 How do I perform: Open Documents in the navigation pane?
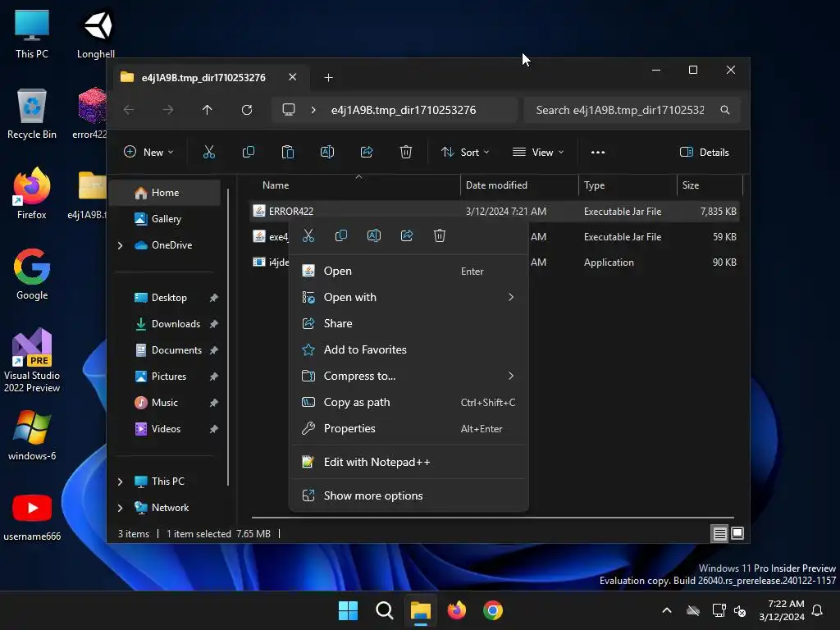pos(165,350)
